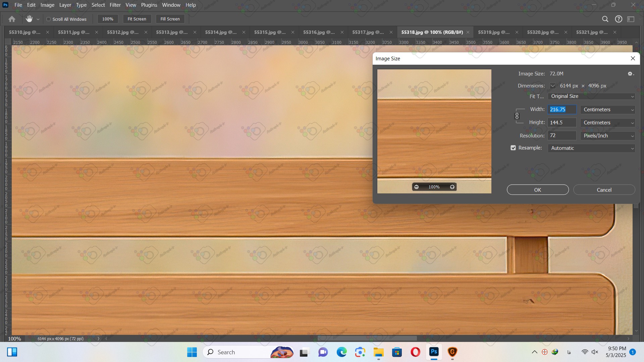This screenshot has height=362, width=644.
Task: Close the 55311.jpg tab
Action: 97,32
